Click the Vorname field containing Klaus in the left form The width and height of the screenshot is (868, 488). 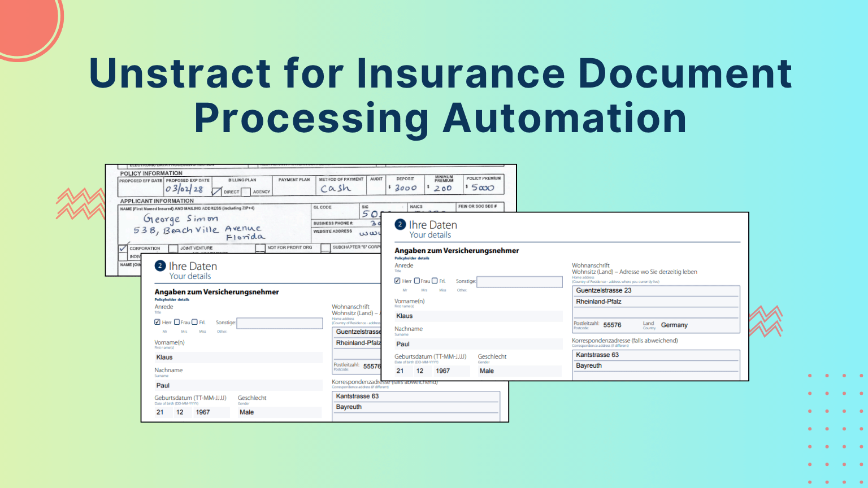tap(237, 358)
